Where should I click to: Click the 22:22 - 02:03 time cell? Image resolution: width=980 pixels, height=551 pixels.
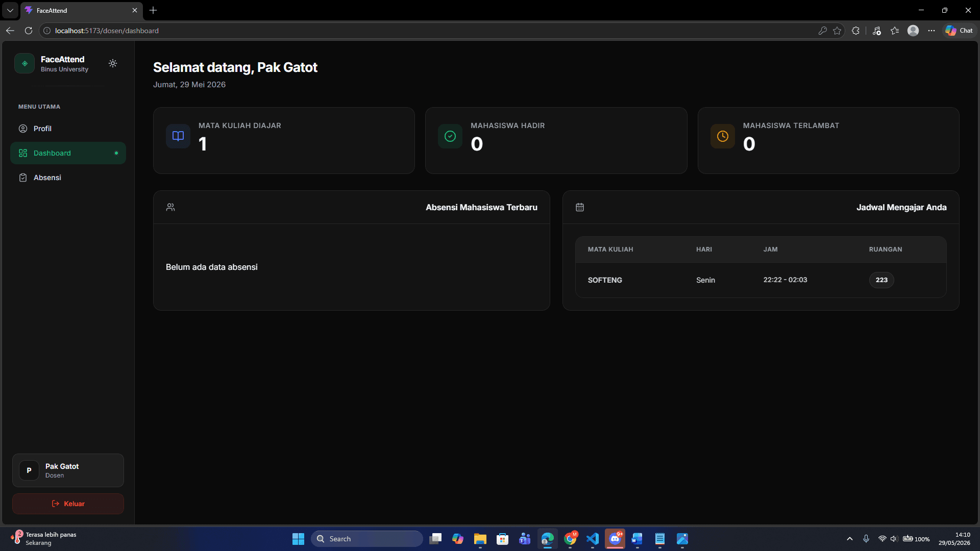click(785, 280)
